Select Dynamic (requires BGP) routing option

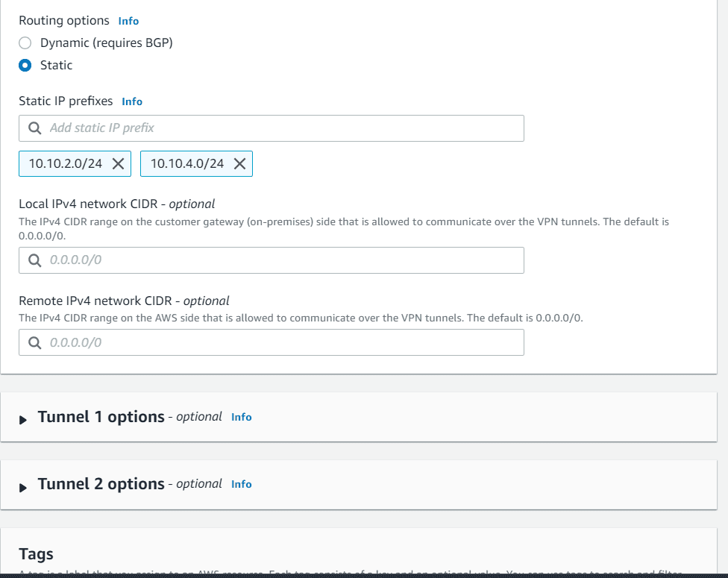[25, 43]
